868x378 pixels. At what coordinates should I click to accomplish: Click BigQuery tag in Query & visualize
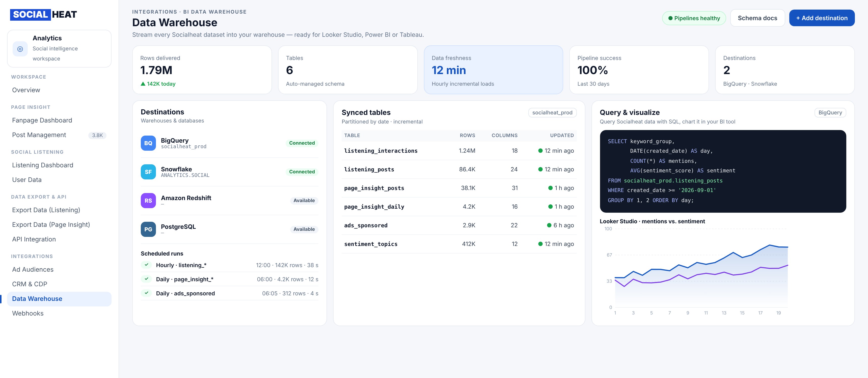830,113
